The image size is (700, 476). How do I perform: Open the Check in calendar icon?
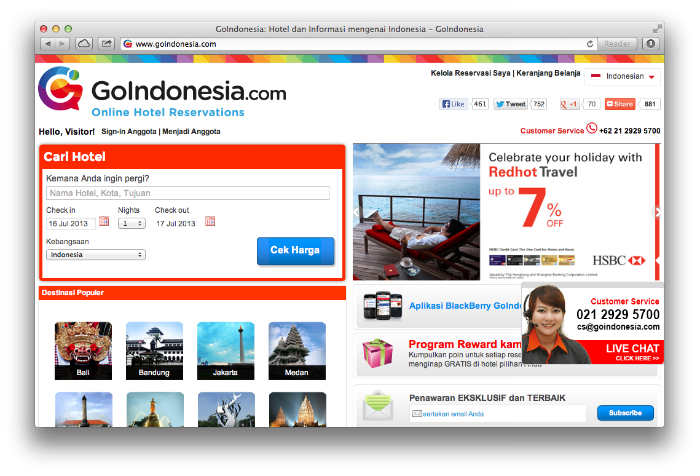click(104, 221)
